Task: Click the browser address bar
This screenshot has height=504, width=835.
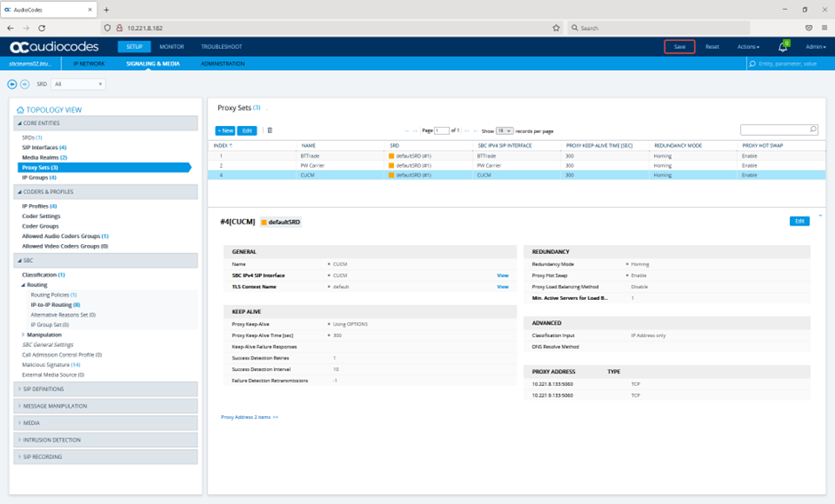Action: tap(330, 28)
